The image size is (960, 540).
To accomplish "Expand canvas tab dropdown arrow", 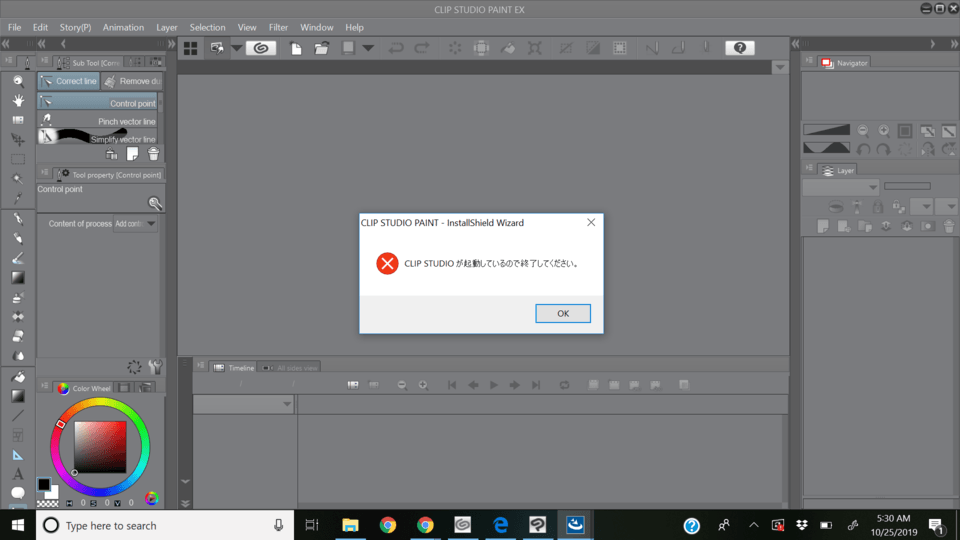I will (779, 67).
